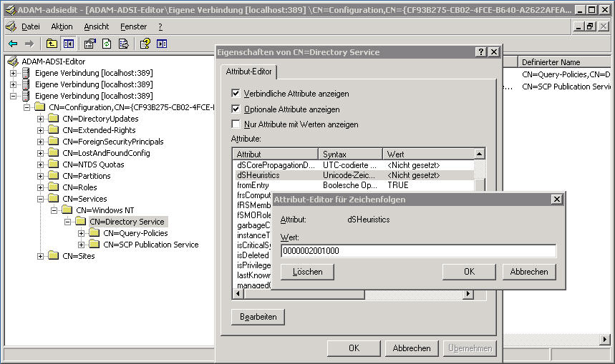The image size is (615, 364).
Task: Open the Aktion menu
Action: coord(62,26)
